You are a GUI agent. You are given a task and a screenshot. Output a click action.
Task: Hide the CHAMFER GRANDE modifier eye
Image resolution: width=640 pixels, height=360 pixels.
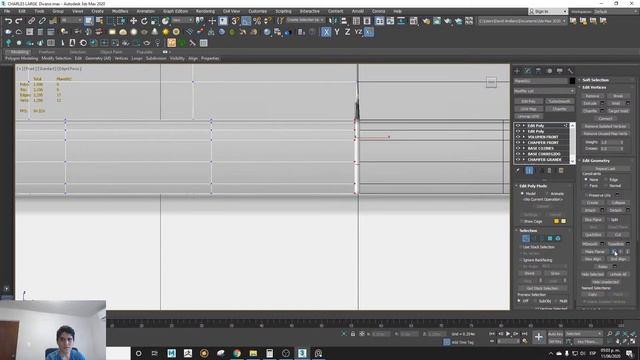coord(518,160)
